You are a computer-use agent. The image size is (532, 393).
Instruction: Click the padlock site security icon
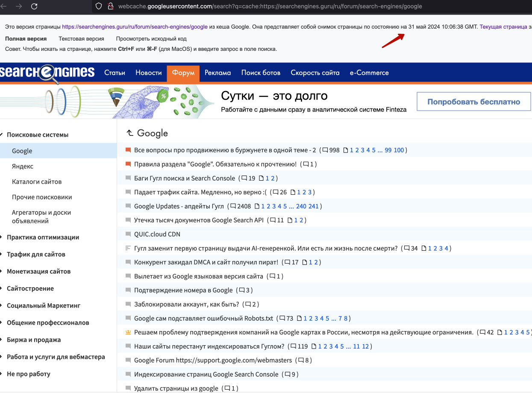tap(110, 6)
